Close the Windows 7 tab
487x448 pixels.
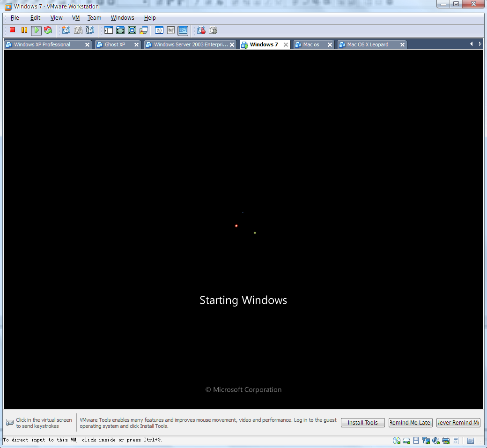(x=286, y=45)
